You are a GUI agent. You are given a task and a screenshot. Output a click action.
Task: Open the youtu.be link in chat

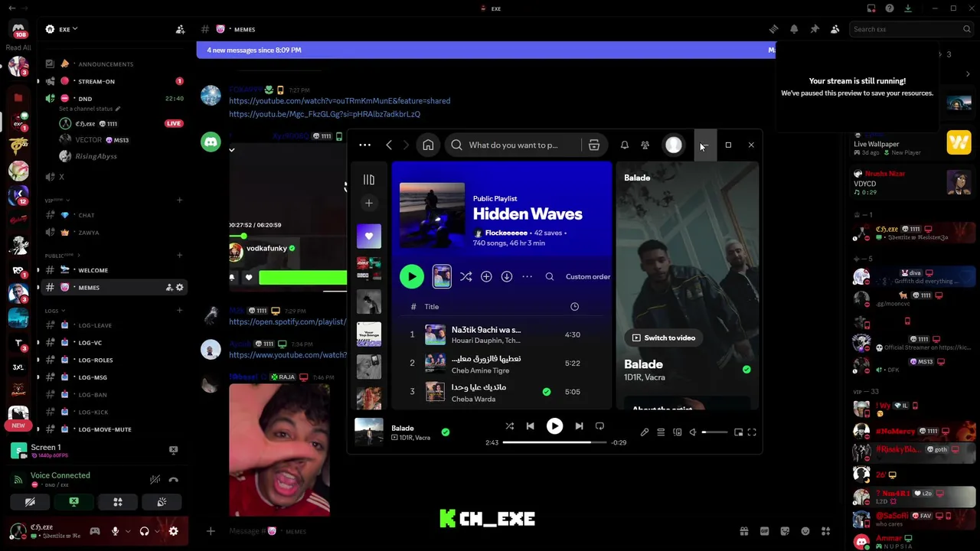click(325, 114)
